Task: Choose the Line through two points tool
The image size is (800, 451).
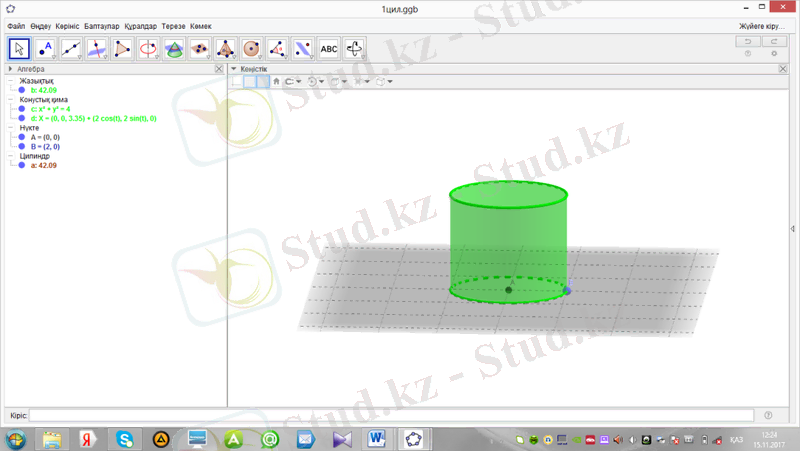Action: 71,47
